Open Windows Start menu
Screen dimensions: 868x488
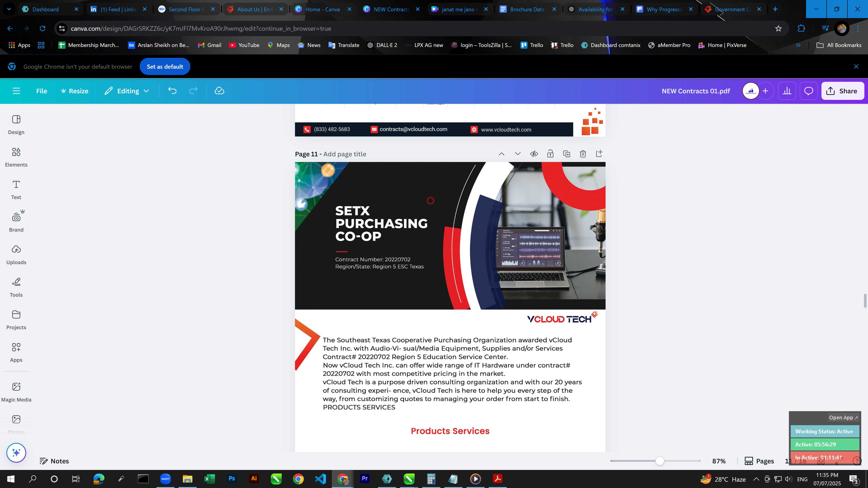click(x=10, y=479)
